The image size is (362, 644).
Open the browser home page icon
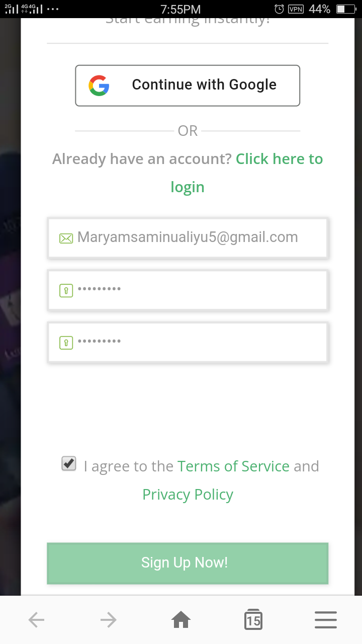tap(181, 620)
